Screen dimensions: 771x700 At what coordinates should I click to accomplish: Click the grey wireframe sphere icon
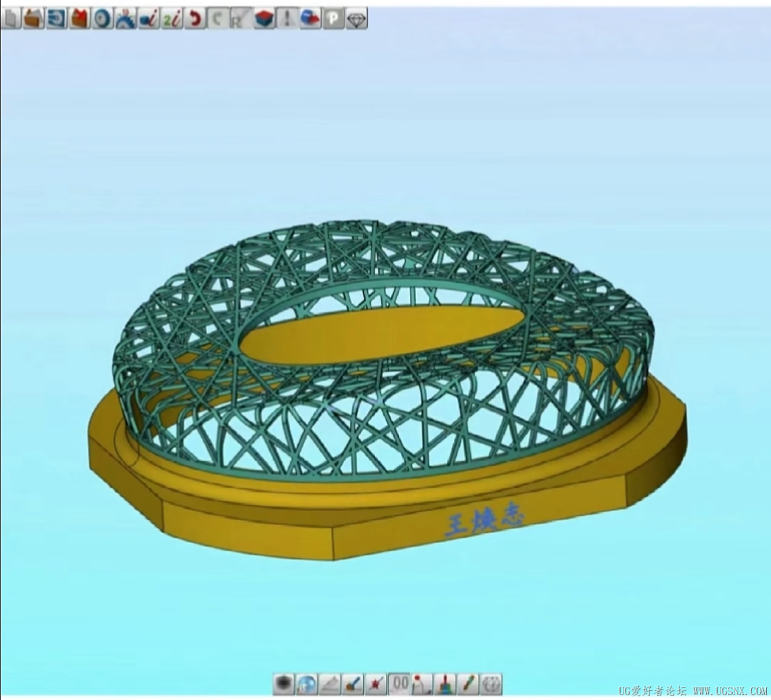coord(491,684)
